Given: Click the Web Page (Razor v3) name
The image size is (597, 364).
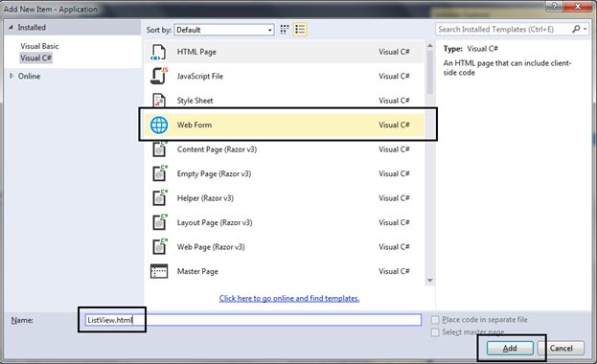Looking at the screenshot, I should coord(211,247).
